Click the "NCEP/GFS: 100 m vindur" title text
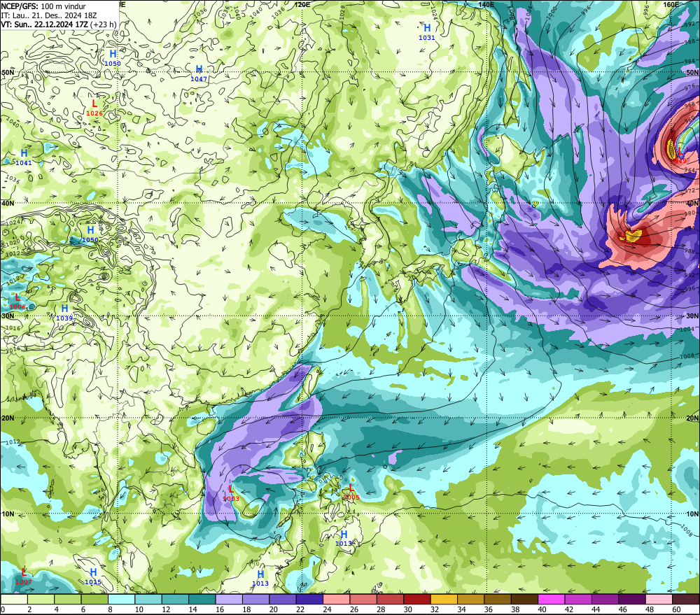Viewport: 700px width, 615px height. pos(43,6)
